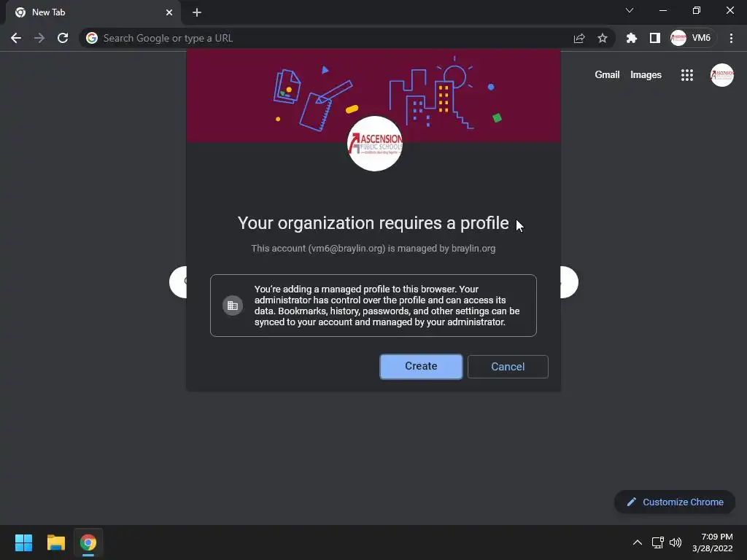
Task: Toggle the side panel icon
Action: (x=655, y=38)
